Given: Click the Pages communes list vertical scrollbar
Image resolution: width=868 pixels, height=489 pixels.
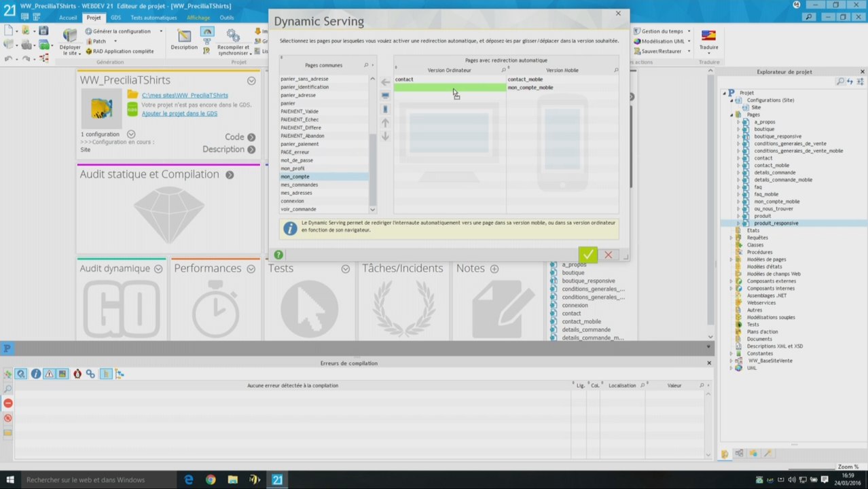Looking at the screenshot, I should click(x=372, y=170).
